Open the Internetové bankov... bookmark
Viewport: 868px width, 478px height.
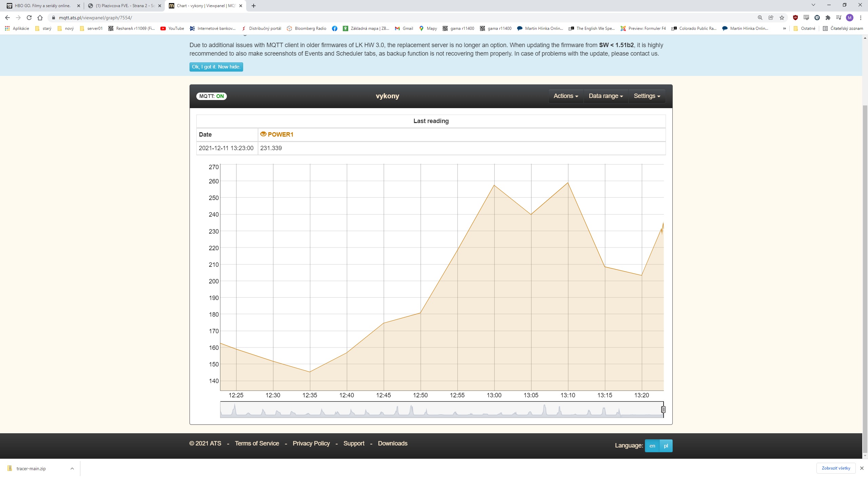213,28
